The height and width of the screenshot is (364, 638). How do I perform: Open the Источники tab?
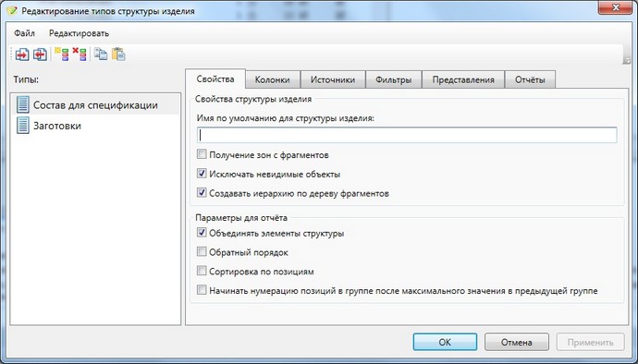[x=333, y=79]
